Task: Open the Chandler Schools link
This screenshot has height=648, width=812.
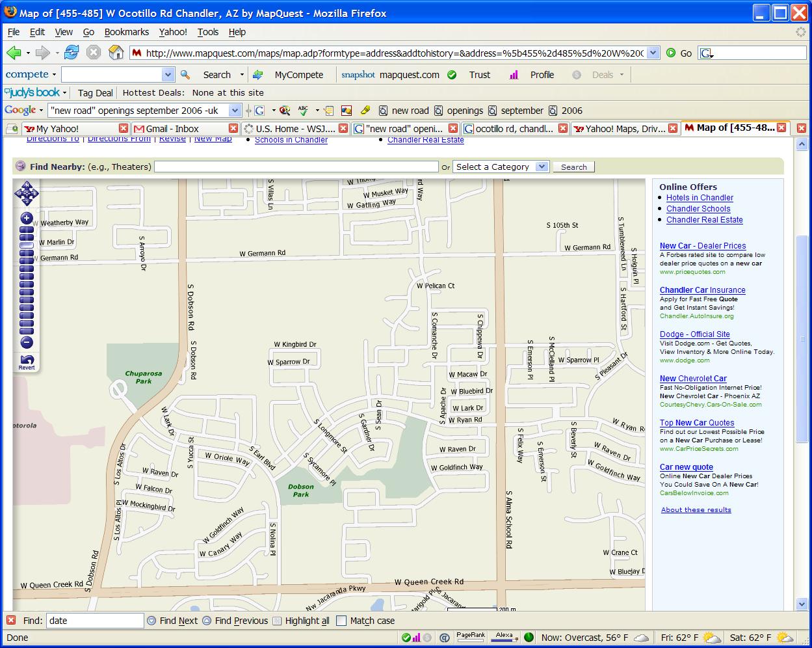Action: click(x=698, y=209)
